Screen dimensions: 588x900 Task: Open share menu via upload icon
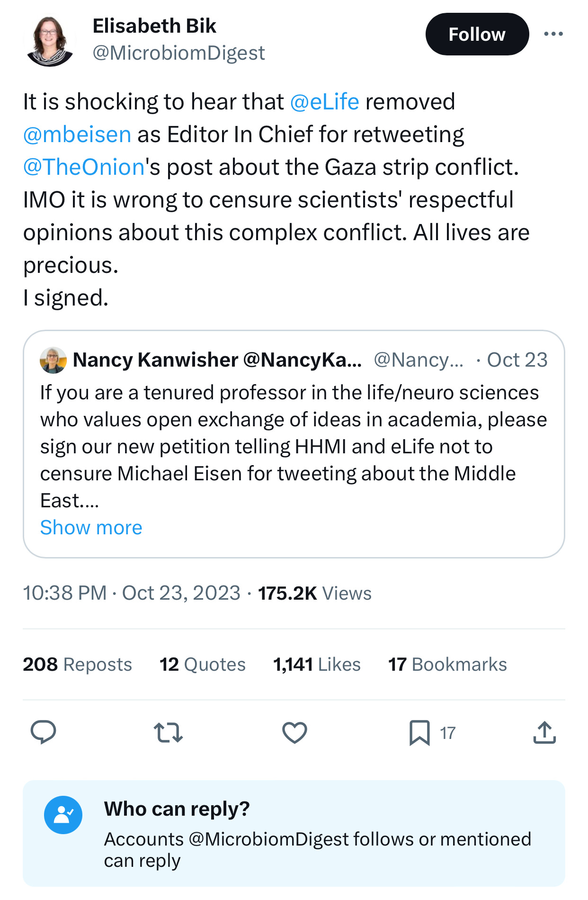click(x=544, y=732)
